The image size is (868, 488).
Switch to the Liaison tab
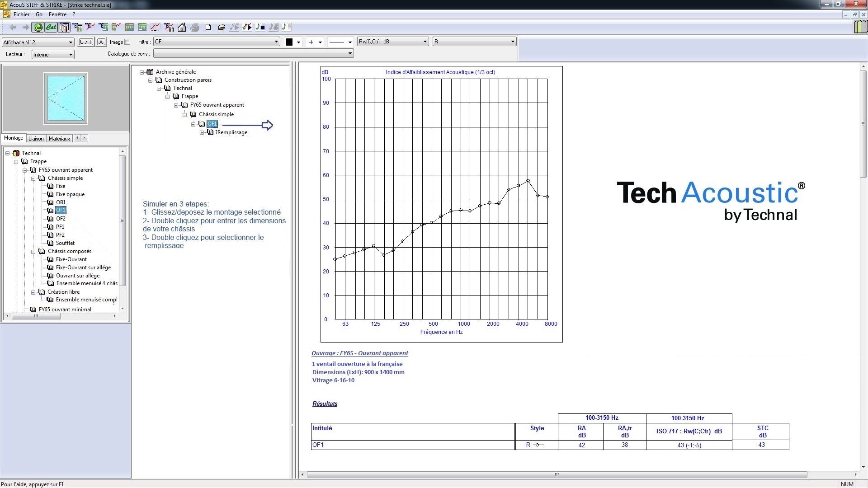[36, 139]
